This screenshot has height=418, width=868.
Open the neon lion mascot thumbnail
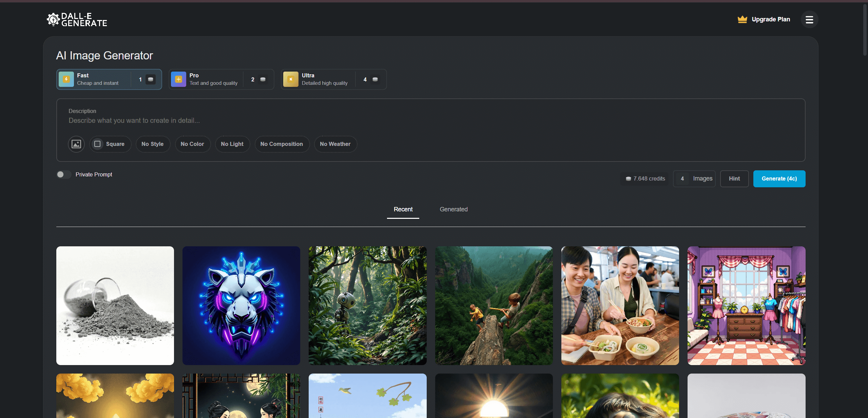click(241, 305)
